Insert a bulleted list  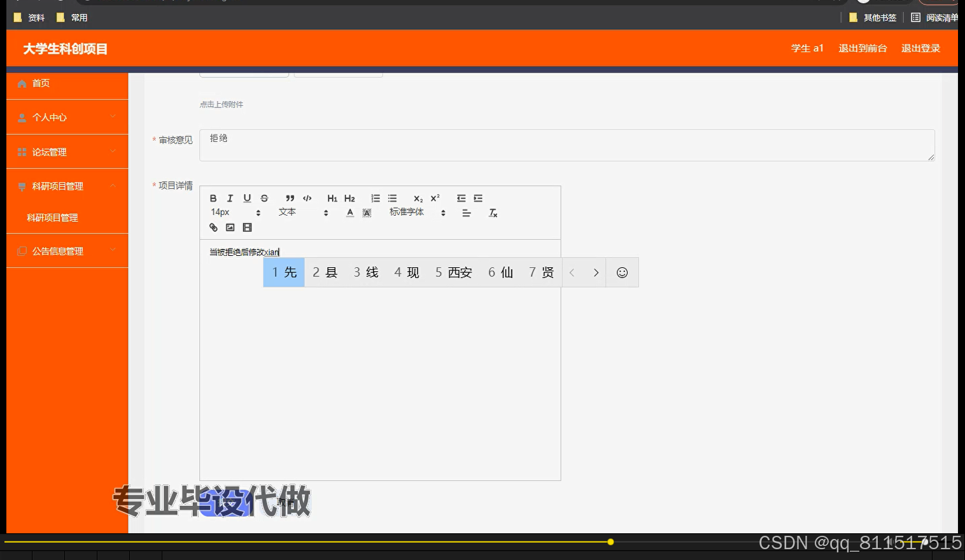pyautogui.click(x=393, y=199)
